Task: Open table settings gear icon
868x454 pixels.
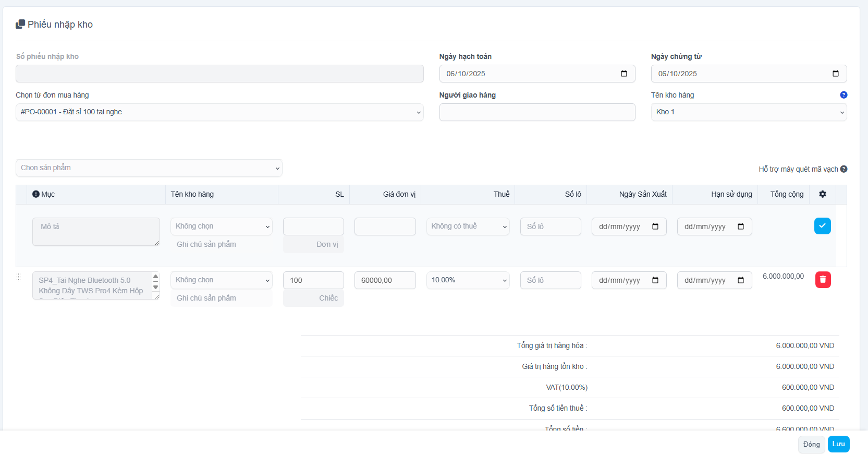Action: coord(822,194)
